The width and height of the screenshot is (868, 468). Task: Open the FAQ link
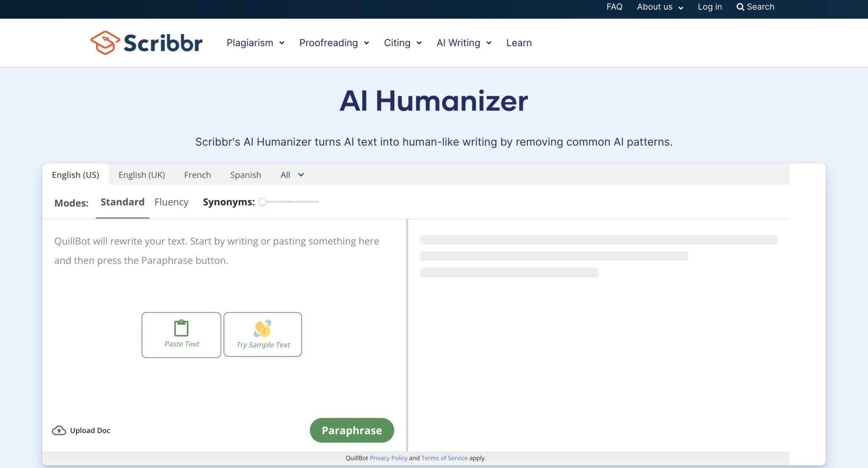click(614, 7)
